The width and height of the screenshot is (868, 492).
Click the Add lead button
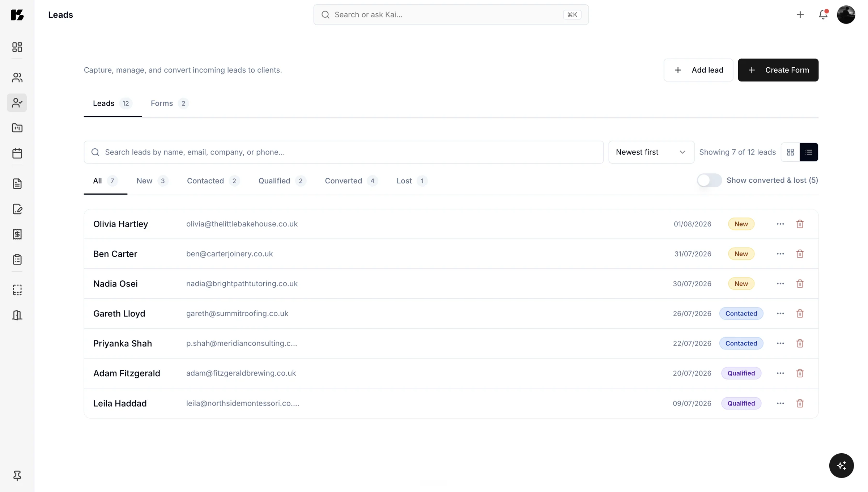[698, 70]
